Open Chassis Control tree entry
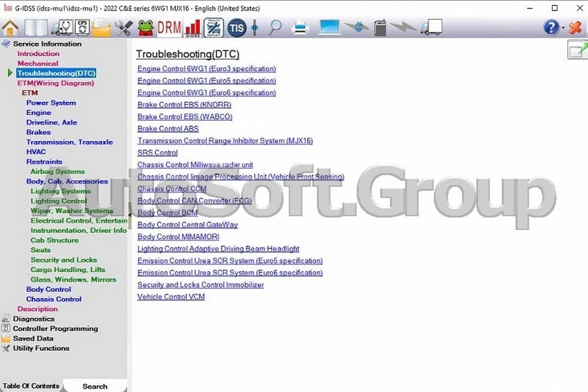The width and height of the screenshot is (588, 392). pyautogui.click(x=54, y=299)
